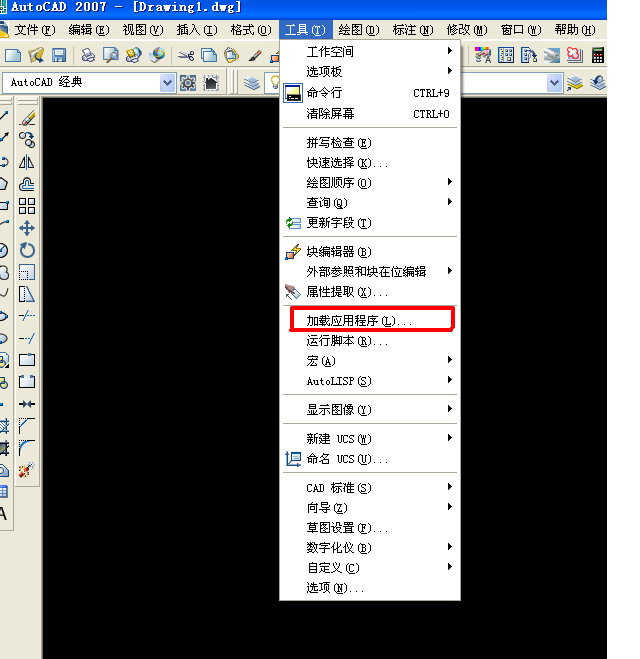Choose 快速选择(K)... menu entry
The width and height of the screenshot is (640, 659).
[x=370, y=163]
